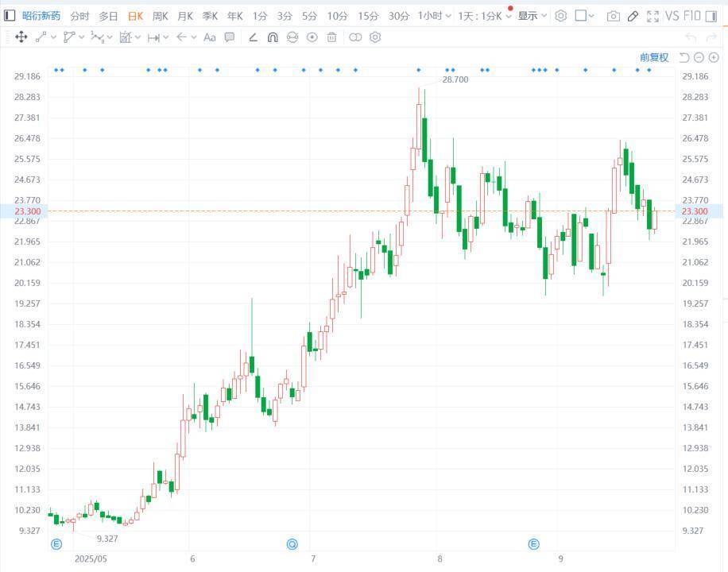Image resolution: width=728 pixels, height=572 pixels.
Task: Expand the 1小时 interval dropdown
Action: pyautogui.click(x=435, y=16)
